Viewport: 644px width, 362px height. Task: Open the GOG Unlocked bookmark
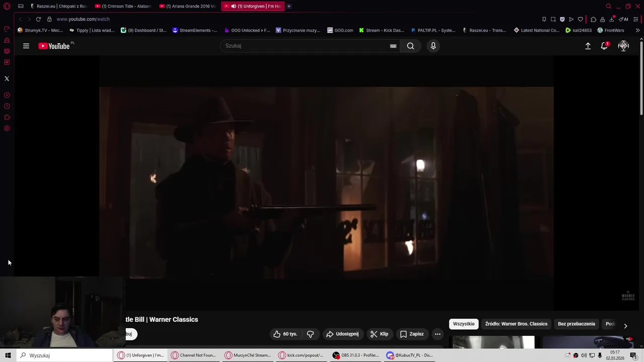(x=247, y=30)
